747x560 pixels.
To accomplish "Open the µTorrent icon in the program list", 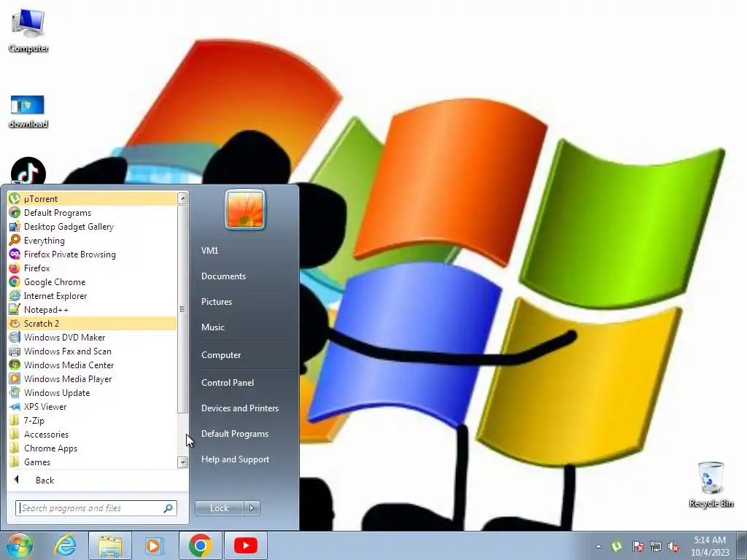I will 15,198.
